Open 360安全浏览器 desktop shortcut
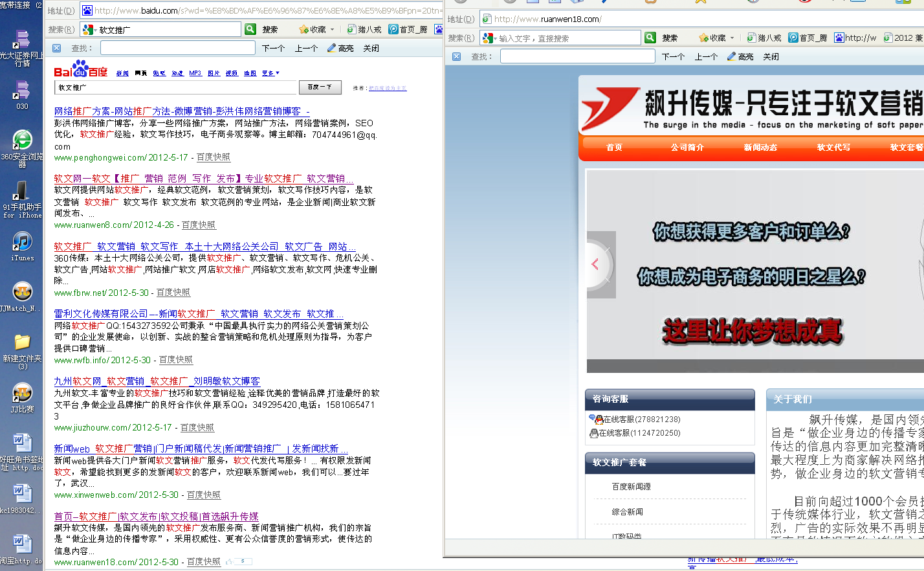Screen dimensions: 924x571 [x=22, y=149]
